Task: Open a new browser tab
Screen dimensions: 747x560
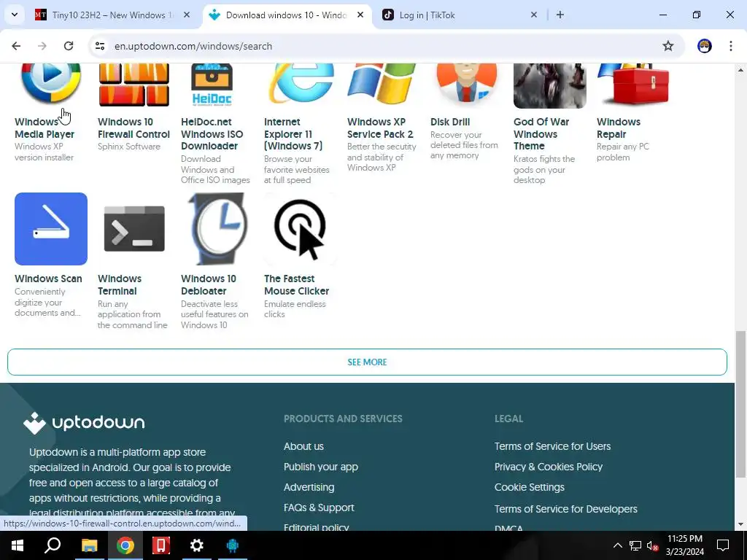Action: coord(560,15)
